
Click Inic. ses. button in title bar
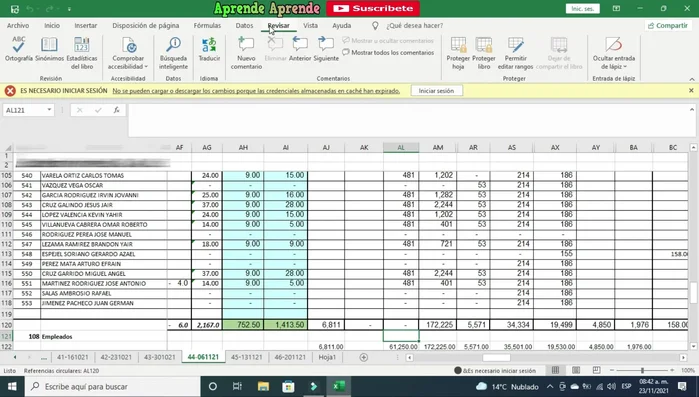tap(582, 8)
